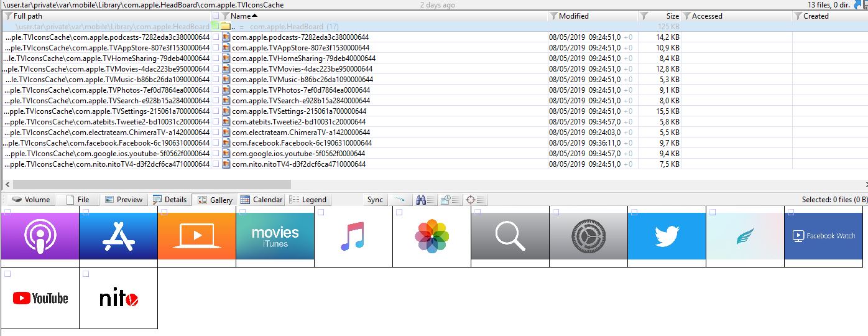Click the filter funnel on Created column

coord(798,16)
